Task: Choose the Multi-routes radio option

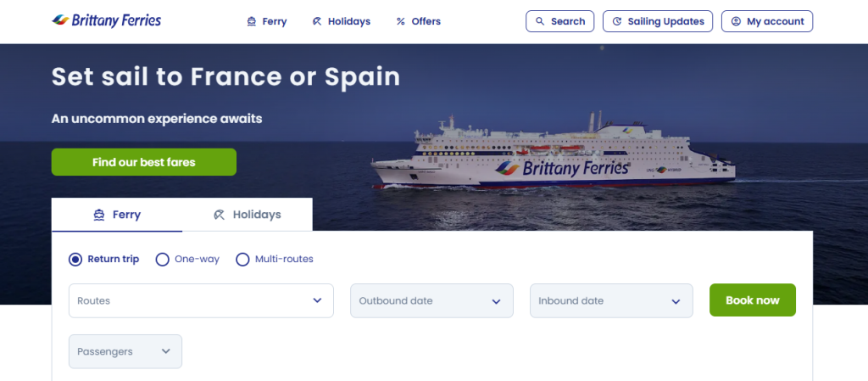Action: tap(242, 259)
